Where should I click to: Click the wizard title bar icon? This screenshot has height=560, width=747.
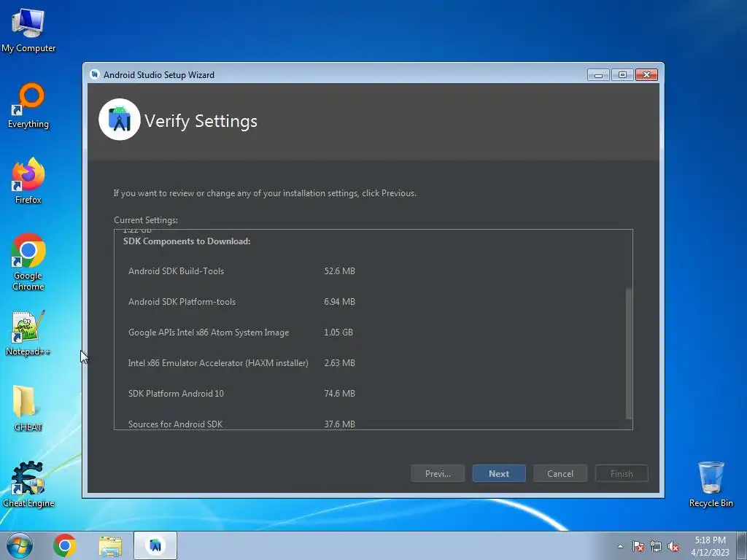click(x=95, y=74)
